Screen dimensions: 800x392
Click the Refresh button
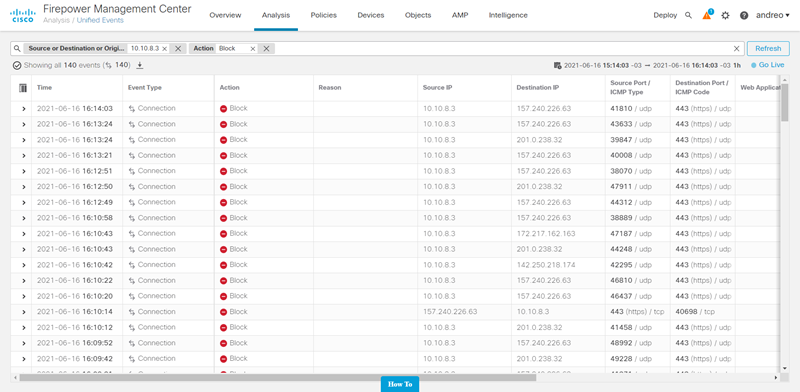click(768, 48)
